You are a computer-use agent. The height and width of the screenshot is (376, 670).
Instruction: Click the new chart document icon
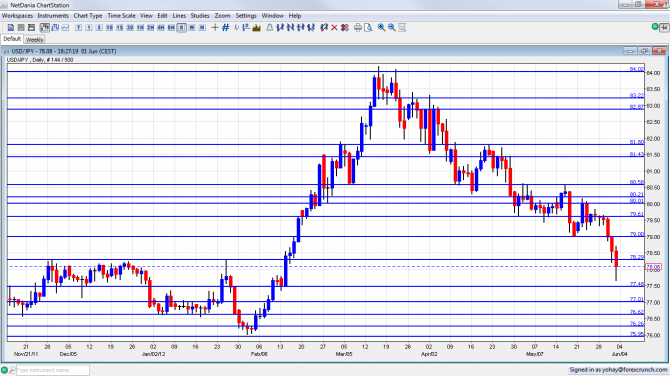(11, 27)
